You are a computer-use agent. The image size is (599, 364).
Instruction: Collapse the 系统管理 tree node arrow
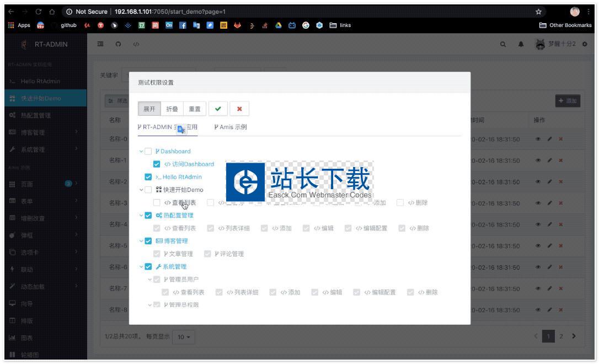point(141,267)
